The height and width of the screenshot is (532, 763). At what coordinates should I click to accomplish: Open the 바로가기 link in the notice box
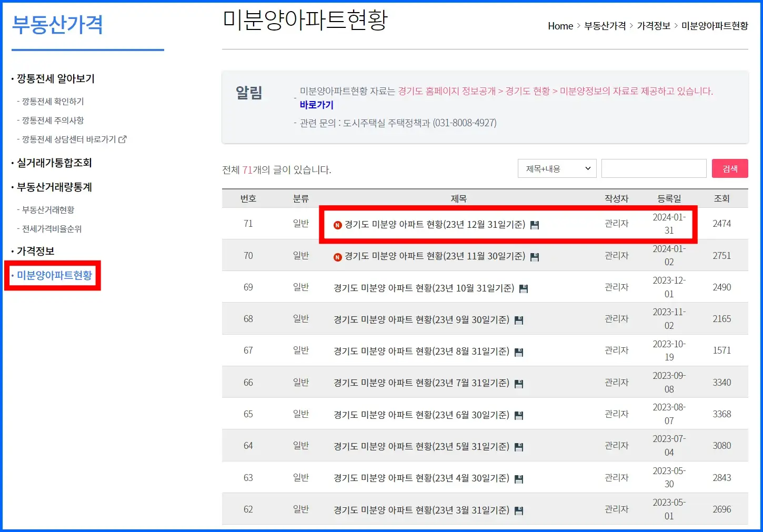(x=317, y=105)
